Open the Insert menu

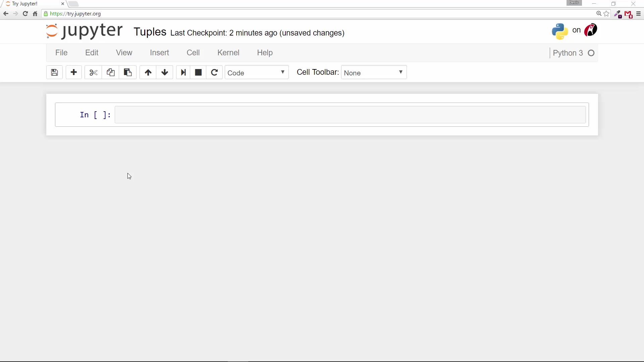159,53
